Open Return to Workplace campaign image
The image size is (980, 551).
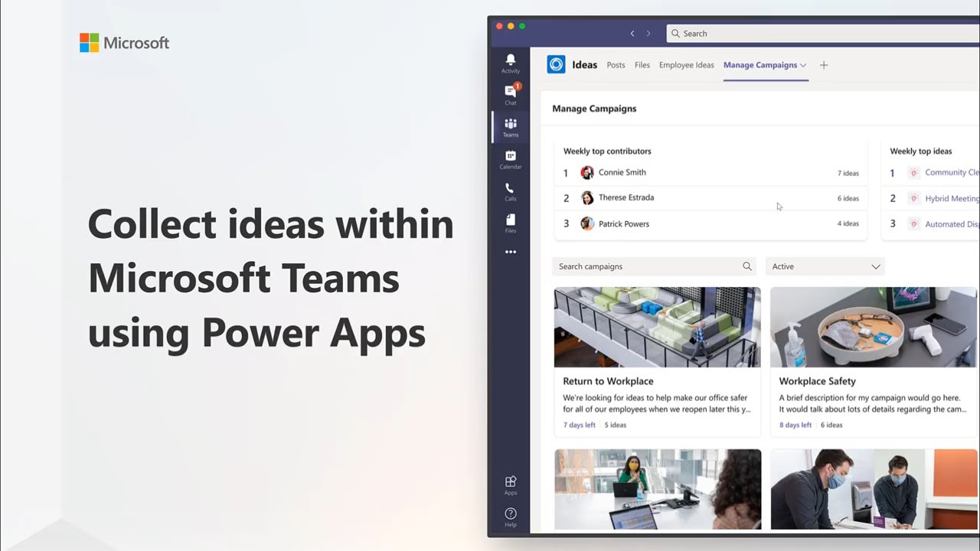click(657, 328)
